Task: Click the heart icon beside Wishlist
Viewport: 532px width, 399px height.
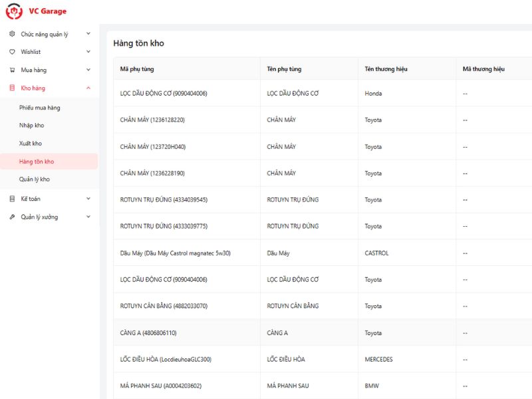Action: 12,52
